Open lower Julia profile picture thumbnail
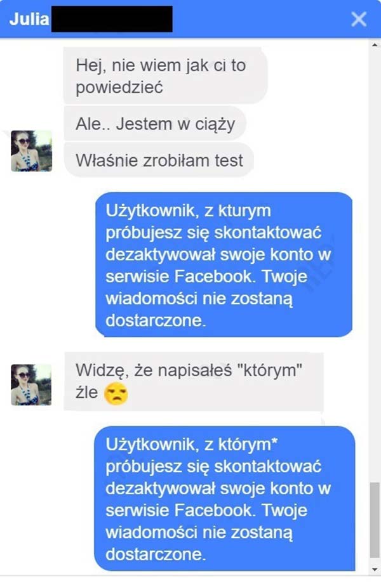The width and height of the screenshot is (381, 588). pyautogui.click(x=32, y=385)
